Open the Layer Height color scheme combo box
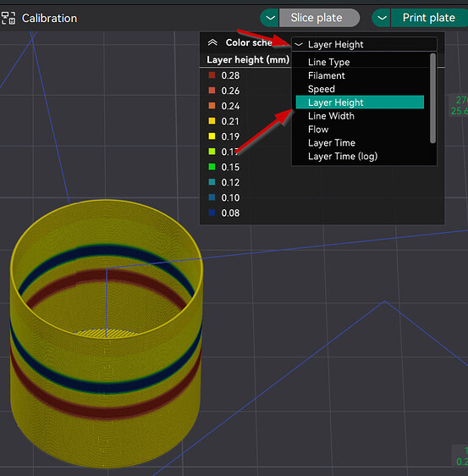The height and width of the screenshot is (476, 468). pos(364,44)
